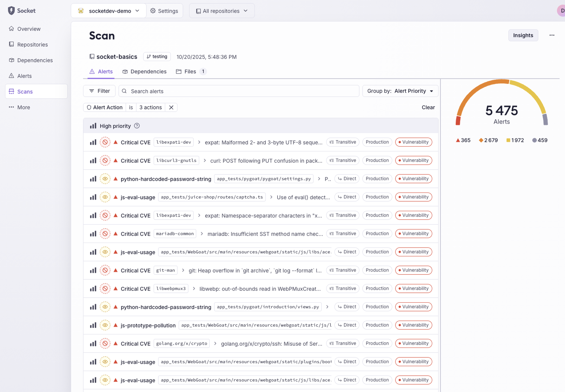Open the All repositories dropdown
This screenshot has width=565, height=392.
pos(222,11)
